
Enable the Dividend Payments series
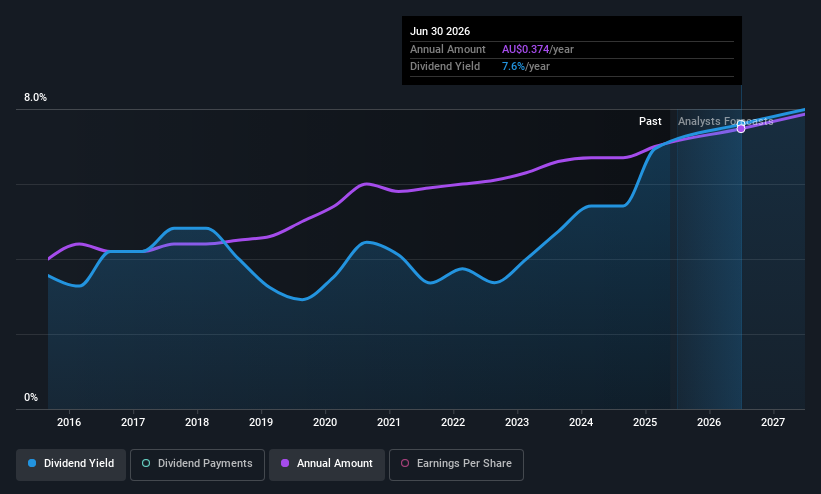[197, 464]
